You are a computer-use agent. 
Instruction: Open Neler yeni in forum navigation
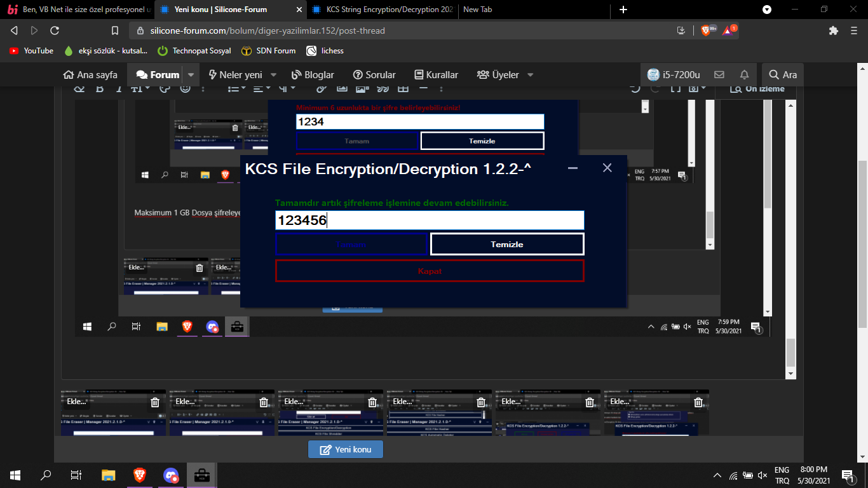235,75
